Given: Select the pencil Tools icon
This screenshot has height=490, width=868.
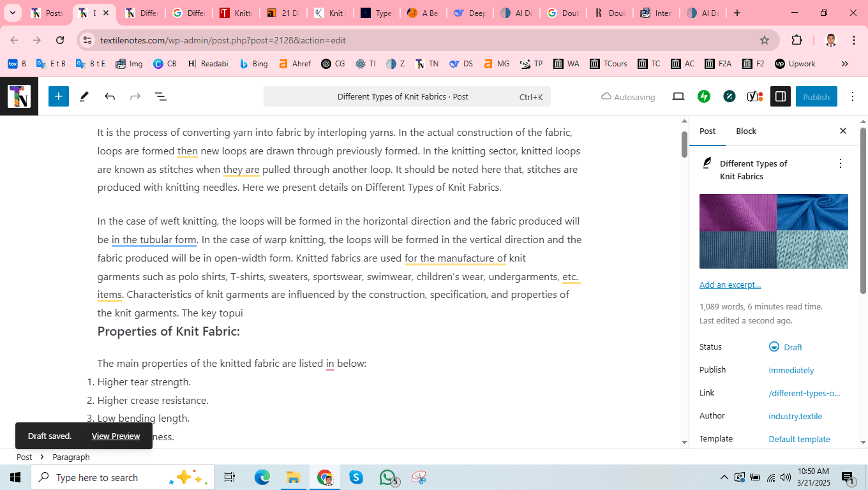Looking at the screenshot, I should pyautogui.click(x=84, y=96).
